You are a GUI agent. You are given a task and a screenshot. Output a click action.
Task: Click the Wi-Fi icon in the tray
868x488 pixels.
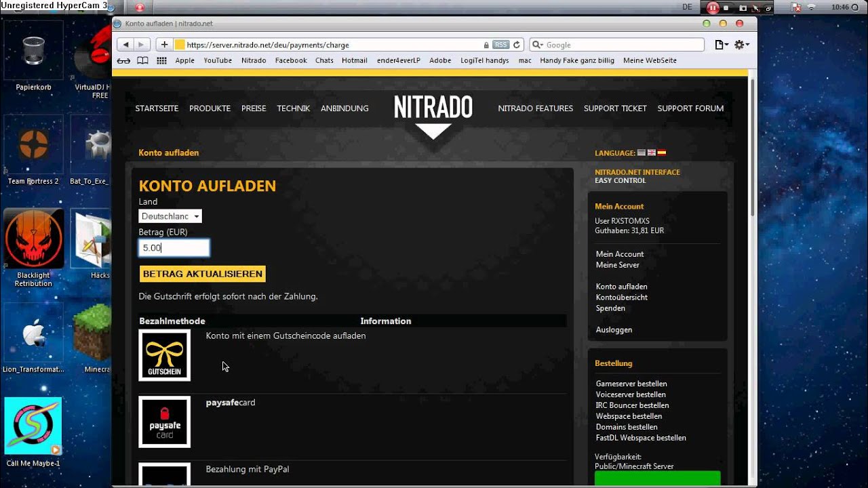(812, 7)
